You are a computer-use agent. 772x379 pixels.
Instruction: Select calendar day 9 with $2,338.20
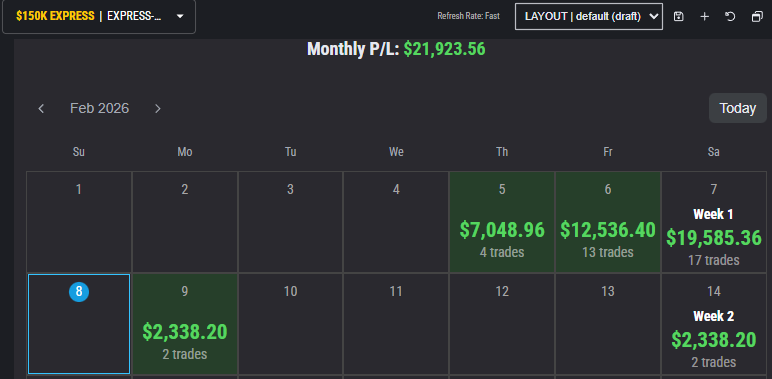coord(185,324)
